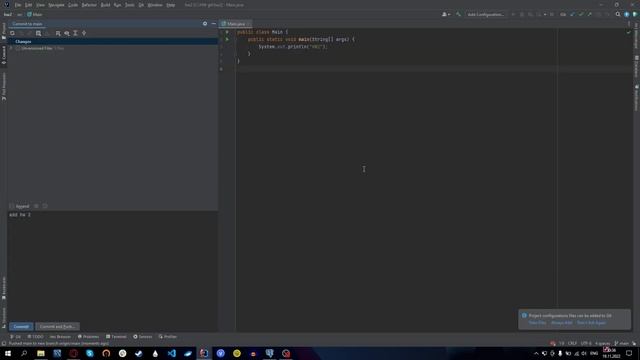This screenshot has height=360, width=640.
Task: Open the Edit menu
Action: coord(29,5)
